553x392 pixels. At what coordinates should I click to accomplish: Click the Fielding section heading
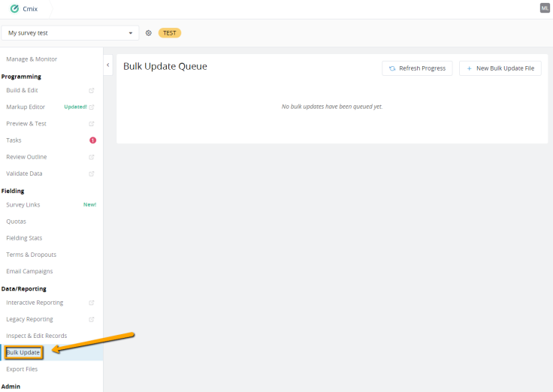click(13, 191)
